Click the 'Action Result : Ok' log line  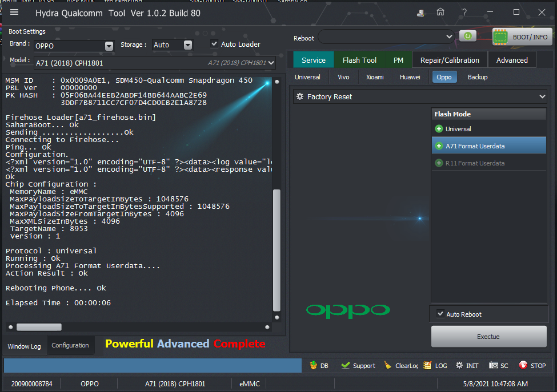point(46,273)
